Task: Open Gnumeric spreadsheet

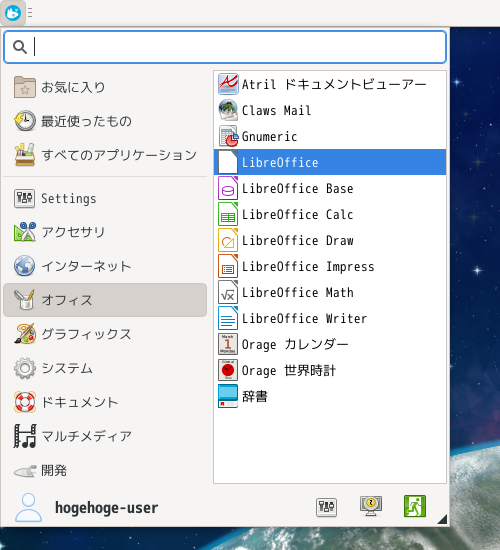Action: point(330,136)
